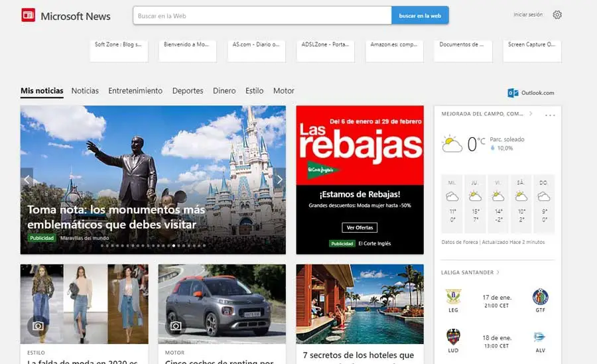Click Iniciar sesión link
597x364 pixels.
pyautogui.click(x=528, y=15)
